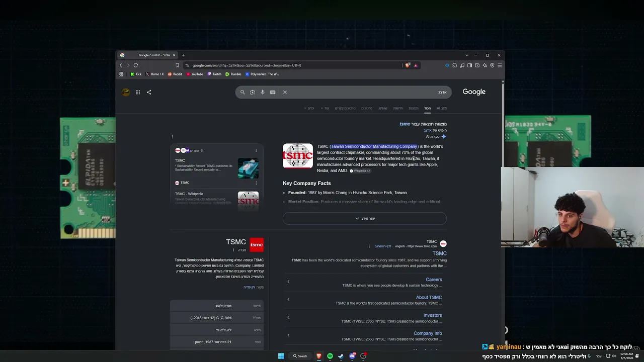
Task: Click the browser address bar URL
Action: click(x=247, y=65)
